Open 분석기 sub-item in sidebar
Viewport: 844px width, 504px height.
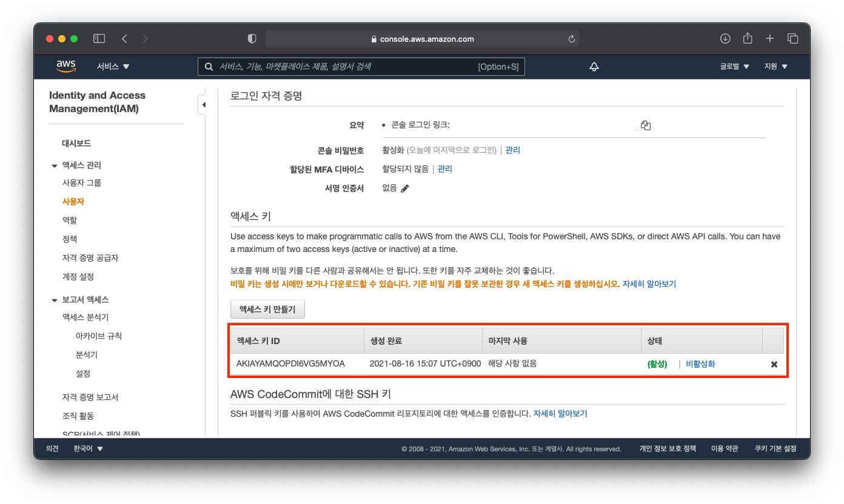87,355
